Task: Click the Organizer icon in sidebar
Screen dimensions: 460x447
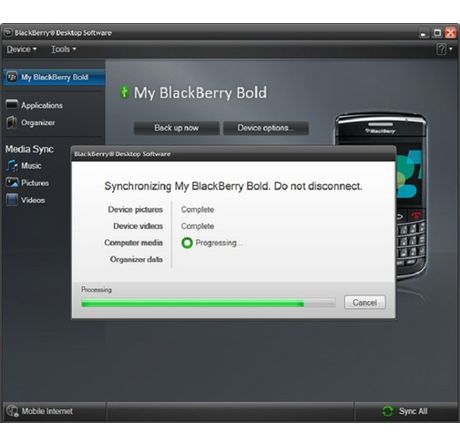Action: [12, 122]
